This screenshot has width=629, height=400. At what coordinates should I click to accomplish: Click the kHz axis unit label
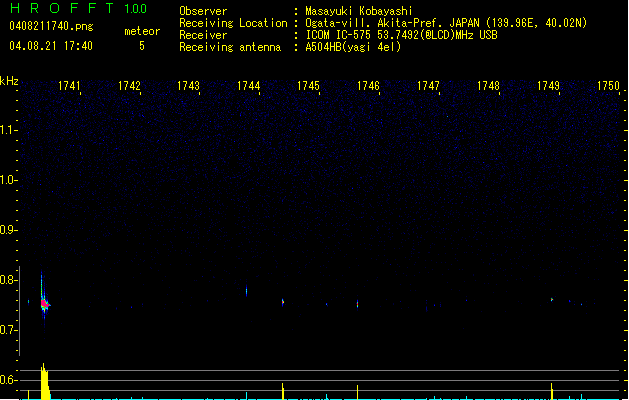click(x=9, y=81)
